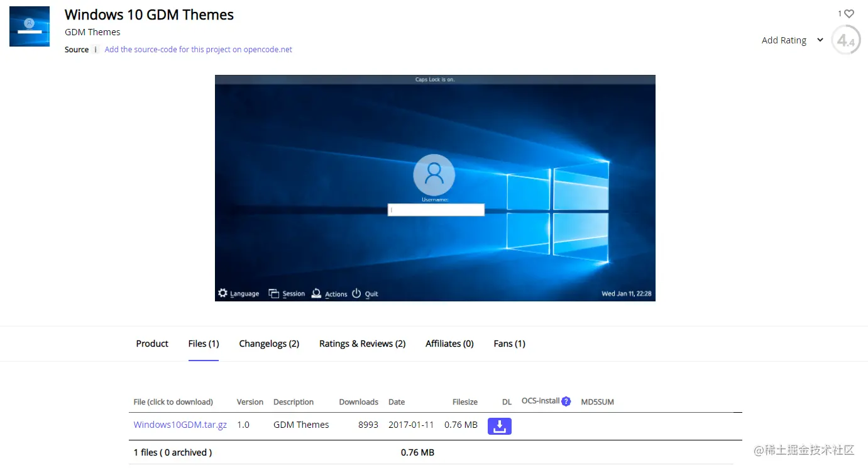Switch to the Product tab
The image size is (868, 470).
click(x=152, y=344)
